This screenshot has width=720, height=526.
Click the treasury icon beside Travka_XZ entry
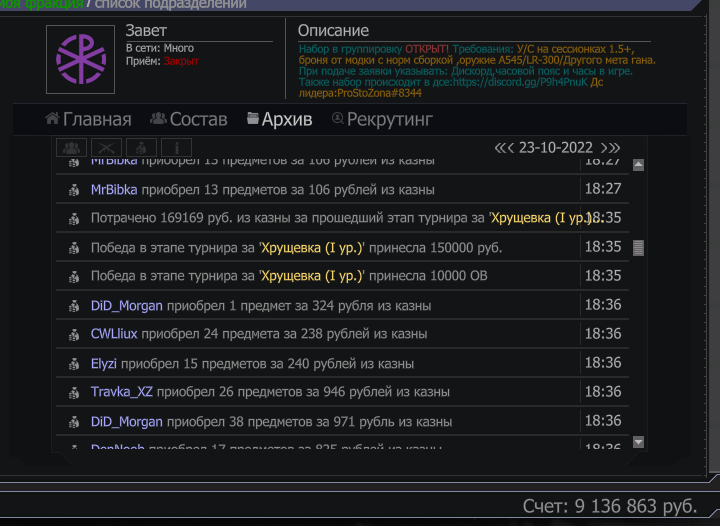coord(73,393)
